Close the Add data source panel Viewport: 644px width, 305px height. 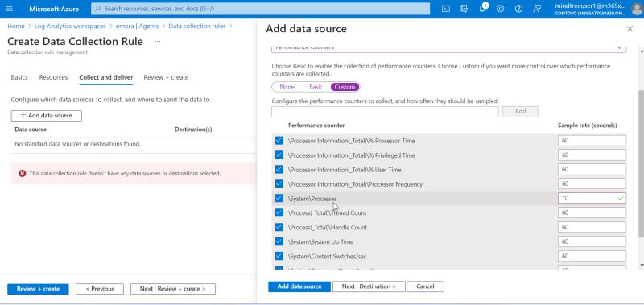point(630,29)
